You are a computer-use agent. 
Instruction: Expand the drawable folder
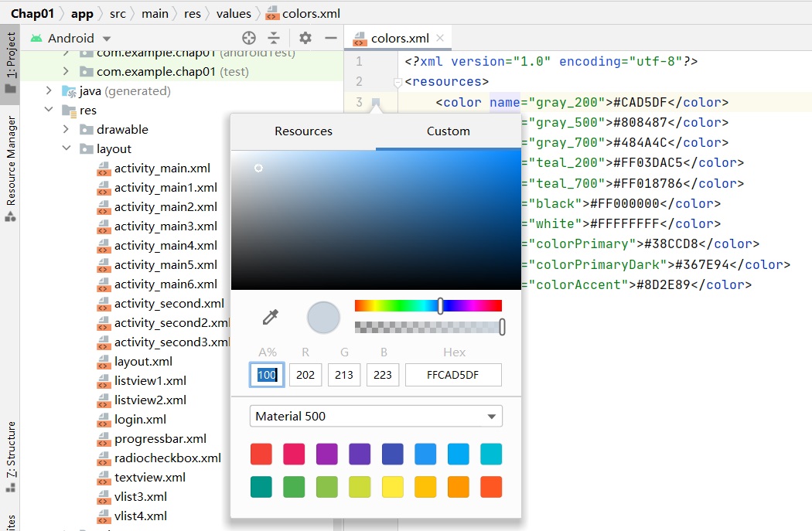(66, 130)
